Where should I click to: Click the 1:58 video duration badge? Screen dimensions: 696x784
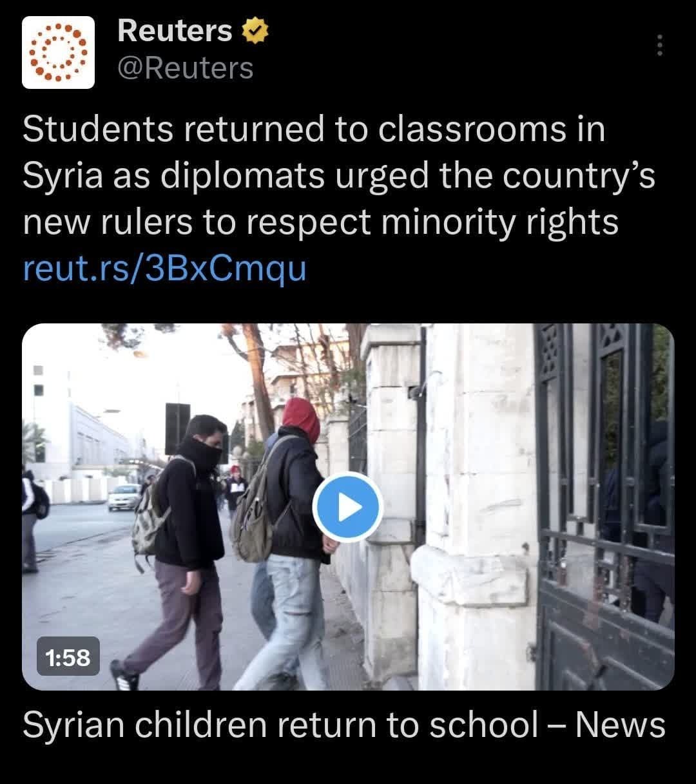[x=68, y=656]
